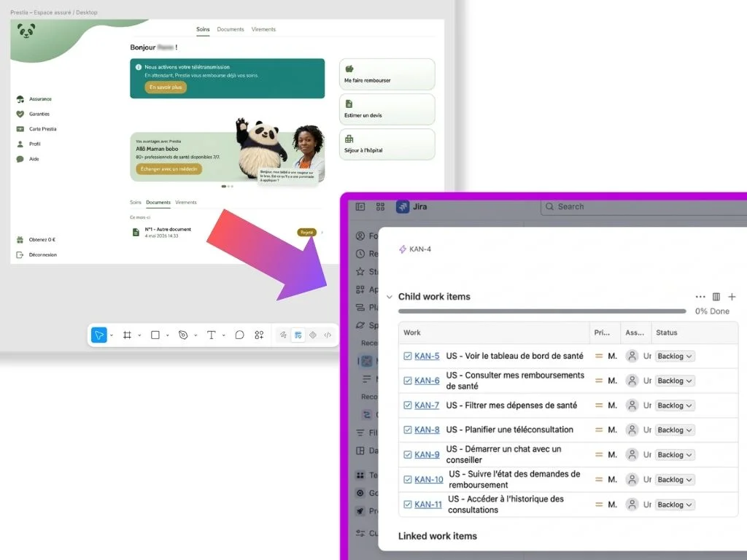Open Profil in the Prestia sidebar
The width and height of the screenshot is (747, 560).
click(28, 144)
